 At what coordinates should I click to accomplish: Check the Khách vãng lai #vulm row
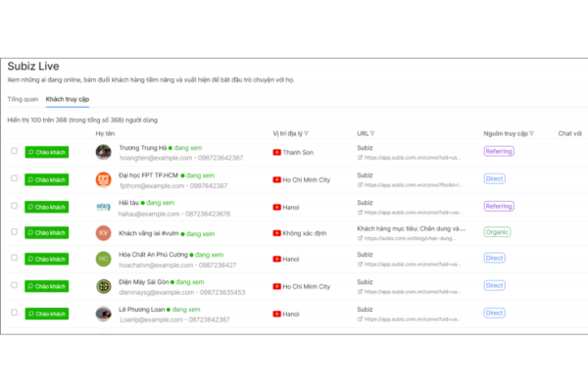(15, 231)
